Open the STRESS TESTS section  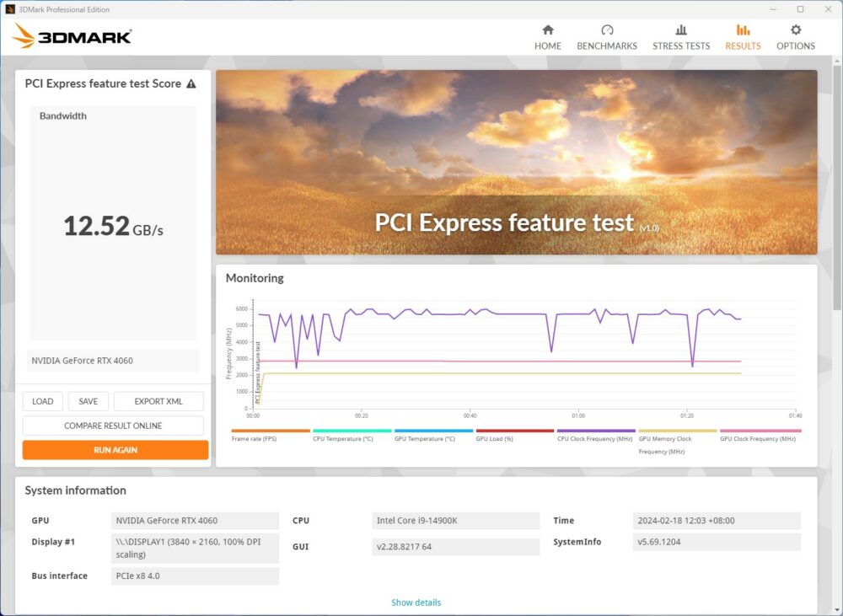click(681, 46)
